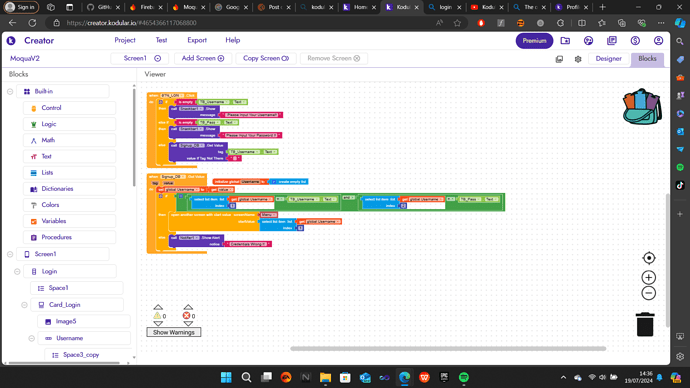Open the Help menu
The width and height of the screenshot is (690, 388).
click(x=233, y=40)
